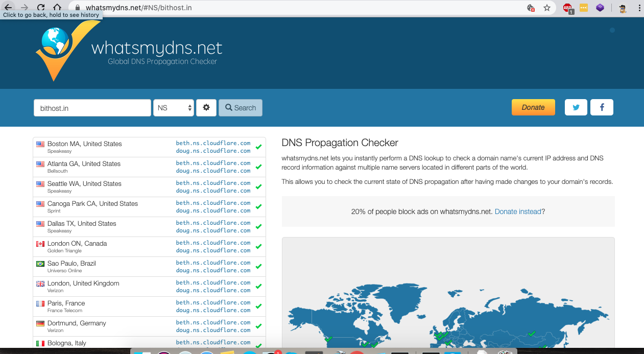This screenshot has width=644, height=354.
Task: Open doug.ns.cloudflare.com in Paris row
Action: click(x=213, y=310)
